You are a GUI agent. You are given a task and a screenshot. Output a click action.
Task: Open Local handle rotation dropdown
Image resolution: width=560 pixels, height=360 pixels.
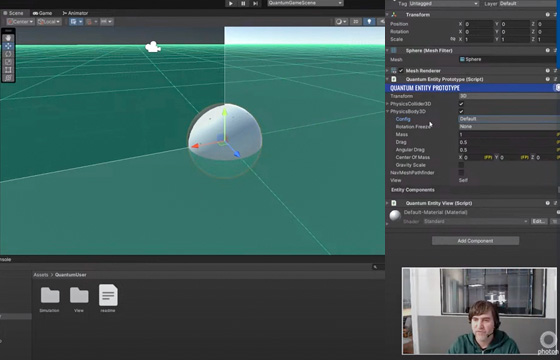coord(49,22)
